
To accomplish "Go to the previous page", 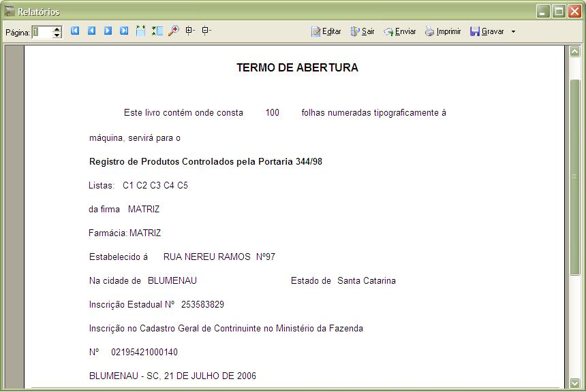I will (x=91, y=31).
